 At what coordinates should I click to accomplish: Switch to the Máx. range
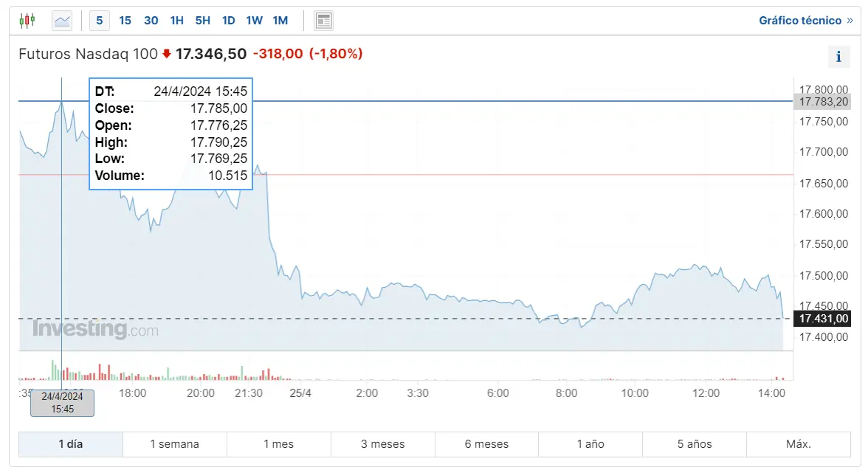799,444
